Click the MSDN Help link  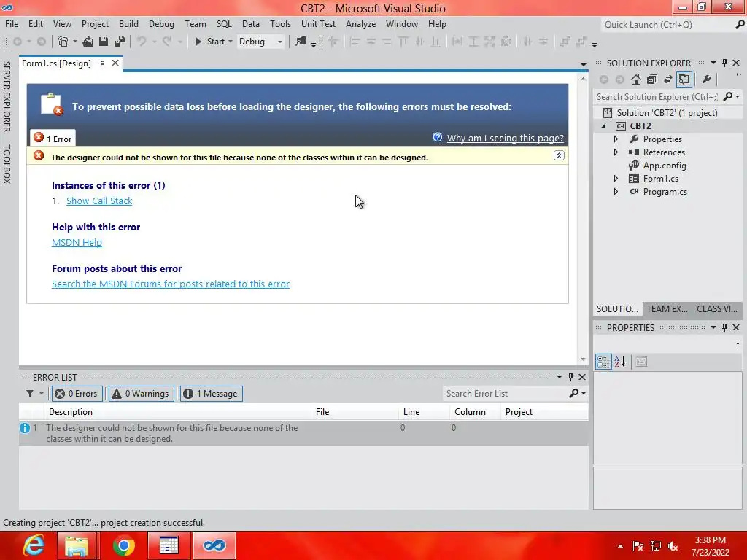(x=77, y=242)
